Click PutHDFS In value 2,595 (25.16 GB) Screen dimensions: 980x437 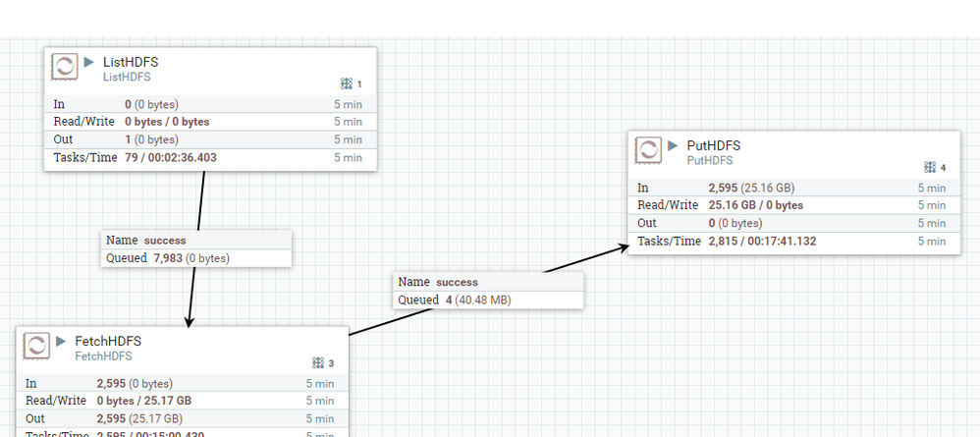click(752, 188)
